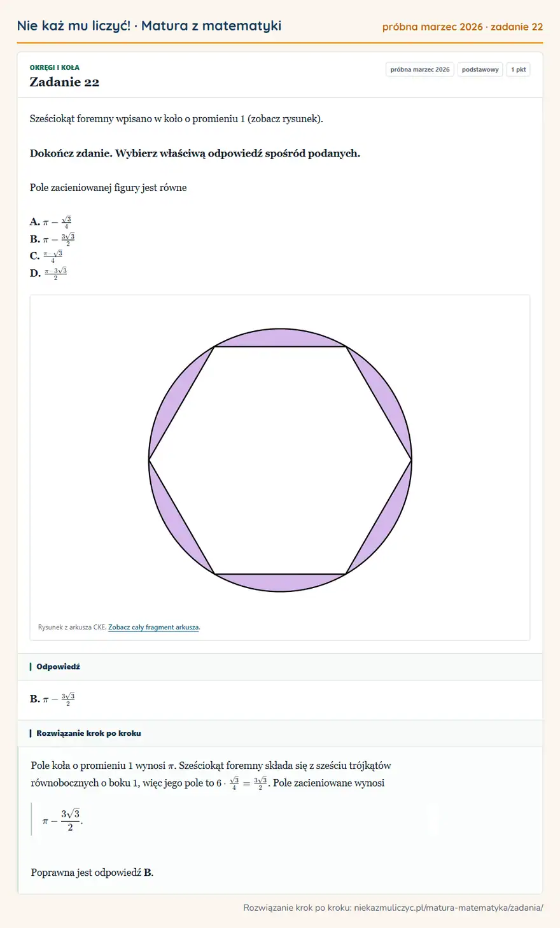Click the hexagon-in-circle figure image
Viewport: 560px width, 928px height.
click(x=280, y=460)
